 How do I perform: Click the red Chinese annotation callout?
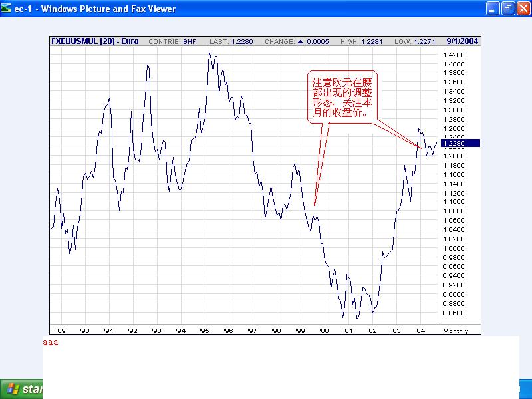pyautogui.click(x=342, y=97)
